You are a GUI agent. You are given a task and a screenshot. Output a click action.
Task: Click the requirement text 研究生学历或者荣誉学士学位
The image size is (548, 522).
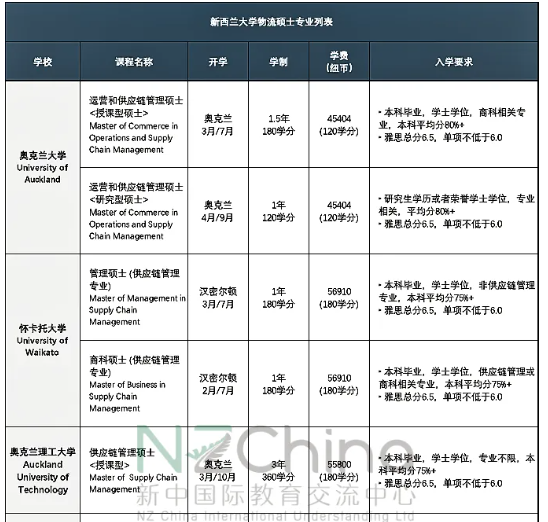[445, 199]
